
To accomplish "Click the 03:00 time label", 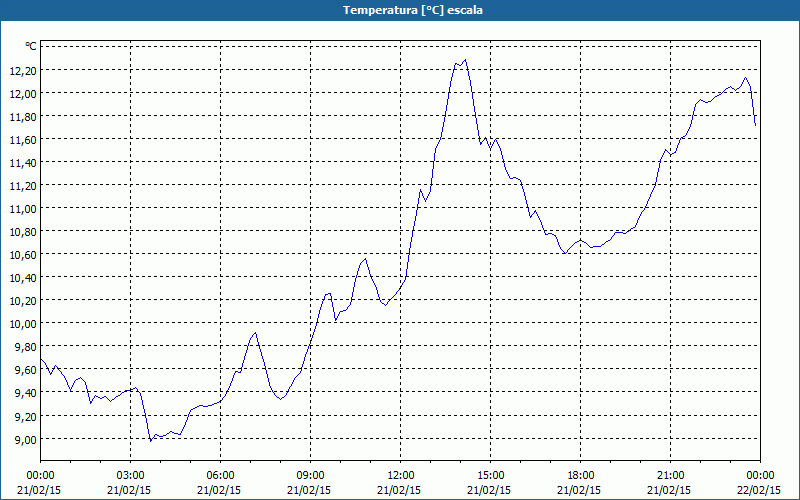I will pyautogui.click(x=131, y=476).
